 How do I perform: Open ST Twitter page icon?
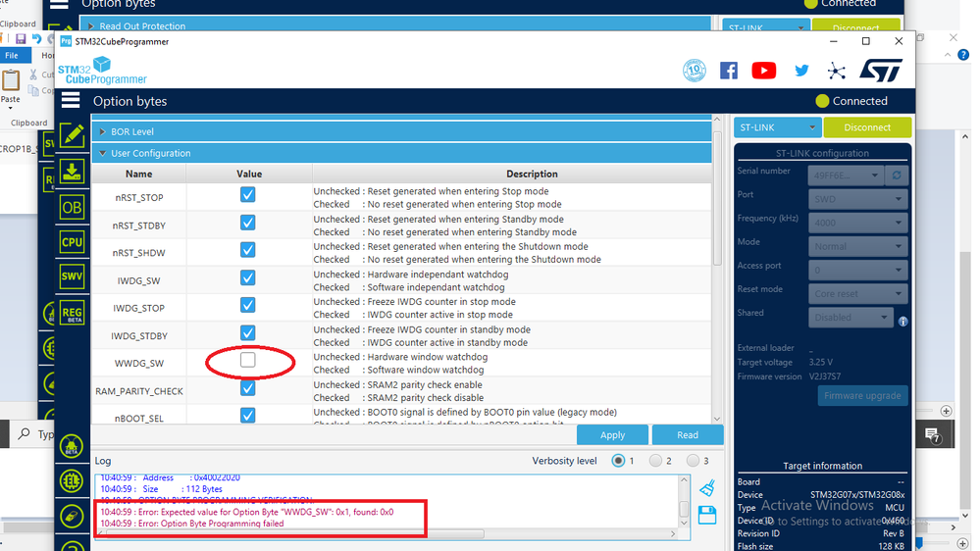(801, 71)
